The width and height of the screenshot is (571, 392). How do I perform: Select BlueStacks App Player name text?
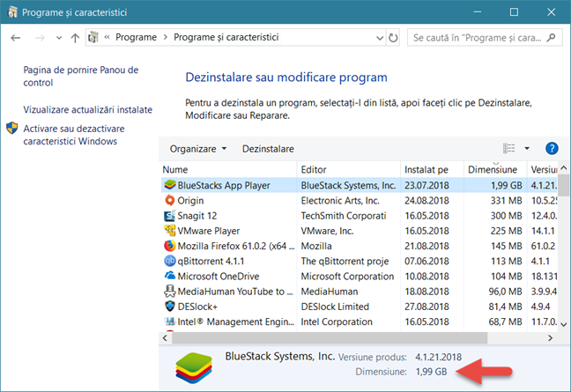pyautogui.click(x=224, y=185)
